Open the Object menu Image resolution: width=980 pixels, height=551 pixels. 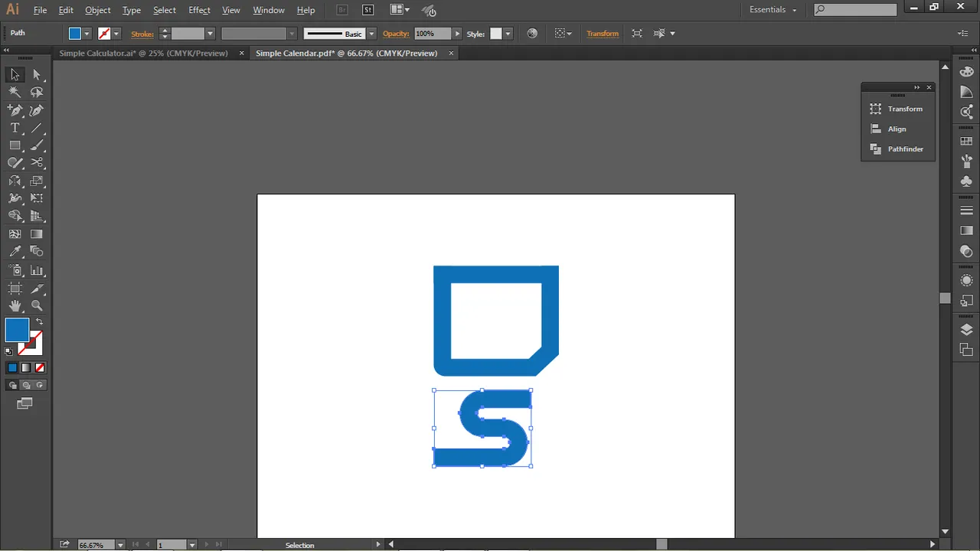[x=97, y=10]
